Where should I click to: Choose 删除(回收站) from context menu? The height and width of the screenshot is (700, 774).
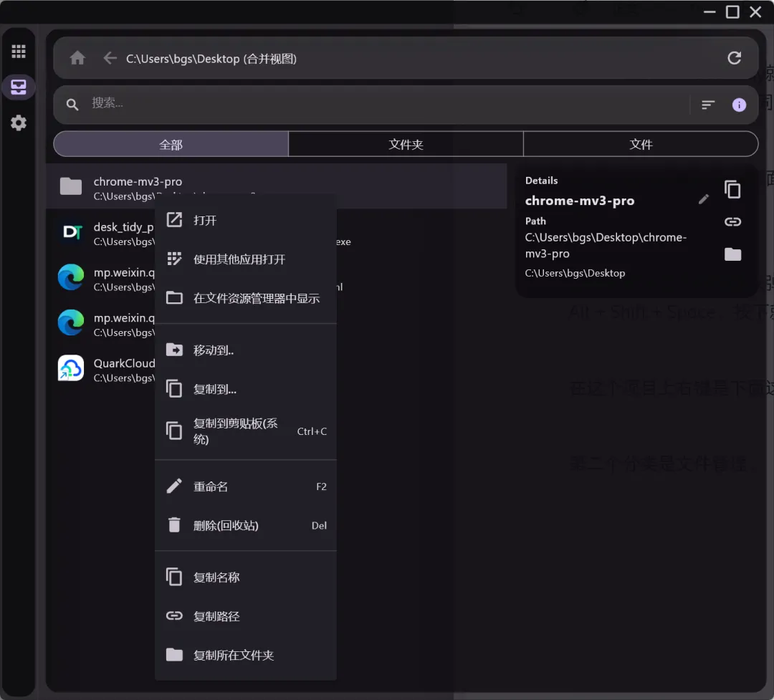(x=246, y=525)
